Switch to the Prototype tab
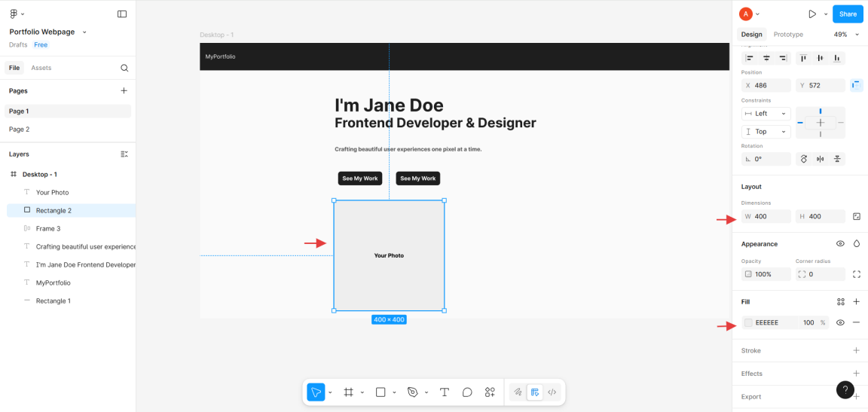Viewport: 868px width, 412px height. click(x=788, y=35)
